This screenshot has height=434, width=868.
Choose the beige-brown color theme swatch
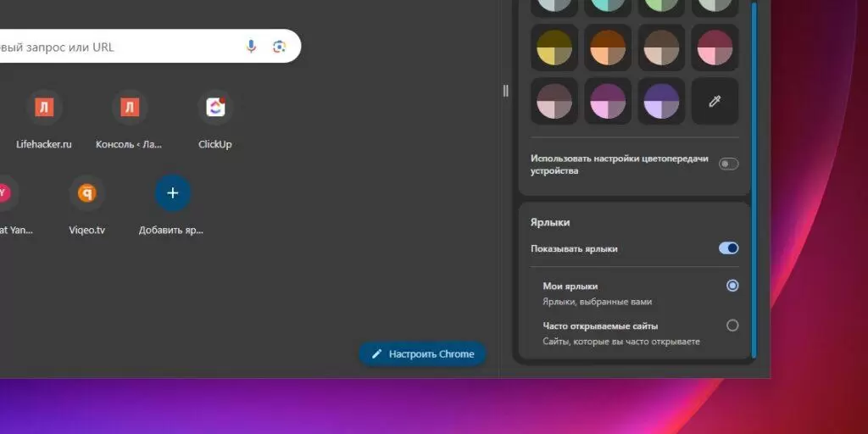click(661, 47)
